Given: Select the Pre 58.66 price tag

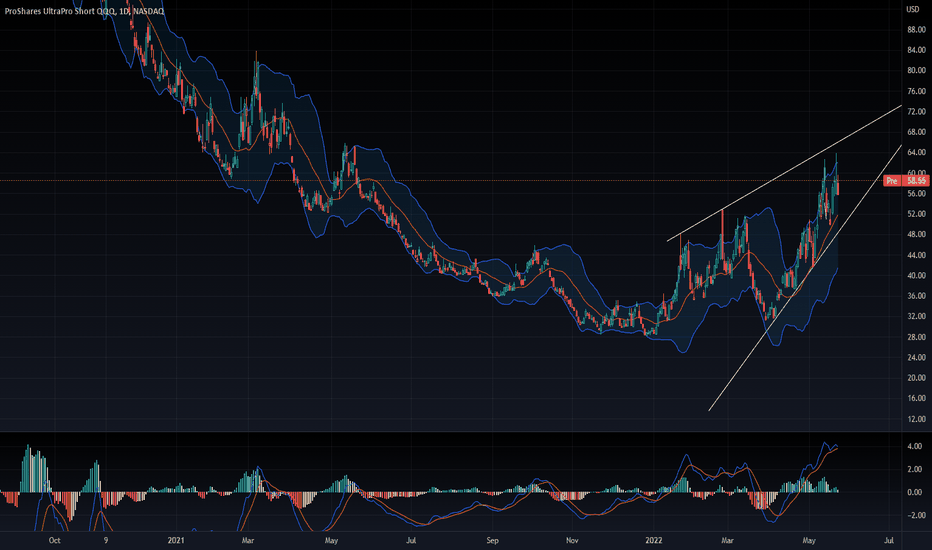Looking at the screenshot, I should pyautogui.click(x=906, y=180).
